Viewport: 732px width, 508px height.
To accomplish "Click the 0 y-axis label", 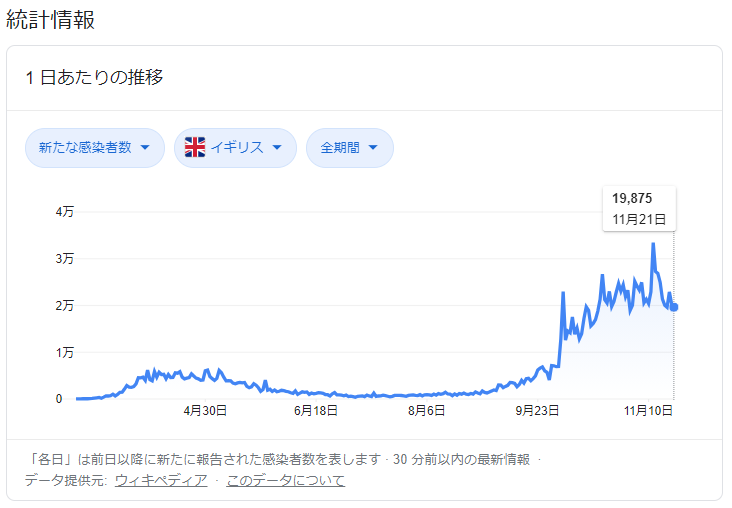I will coord(59,399).
